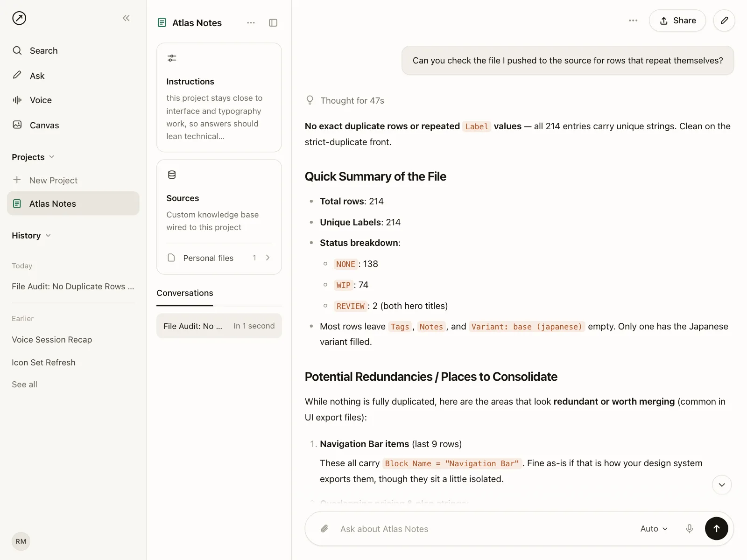Click the user message bubble
This screenshot has height=560, width=747.
(x=568, y=61)
